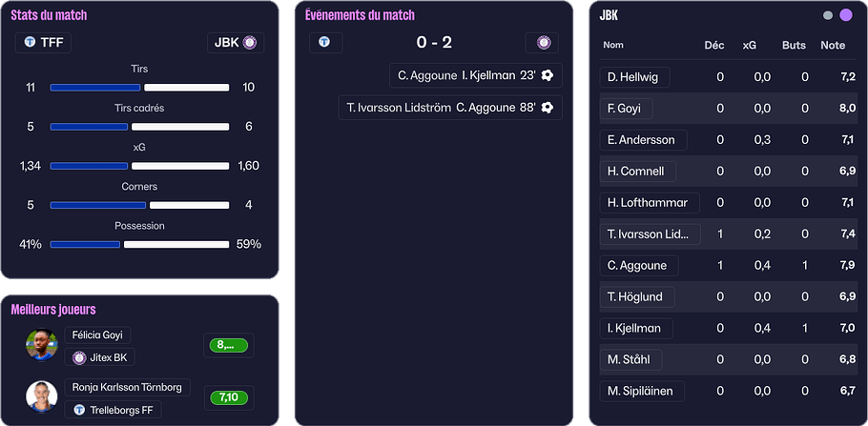This screenshot has width=868, height=426.
Task: Sort the table by the Déc column
Action: point(713,45)
